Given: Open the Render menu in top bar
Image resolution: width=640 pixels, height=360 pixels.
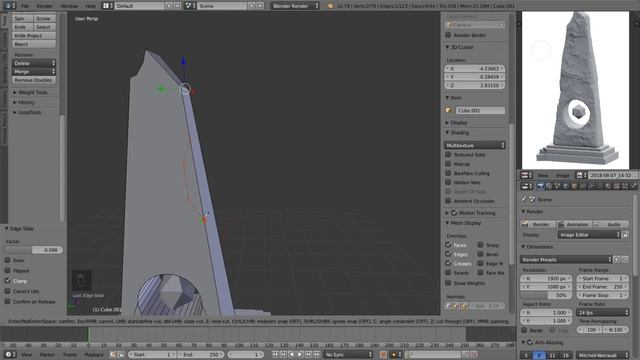Looking at the screenshot, I should 44,6.
